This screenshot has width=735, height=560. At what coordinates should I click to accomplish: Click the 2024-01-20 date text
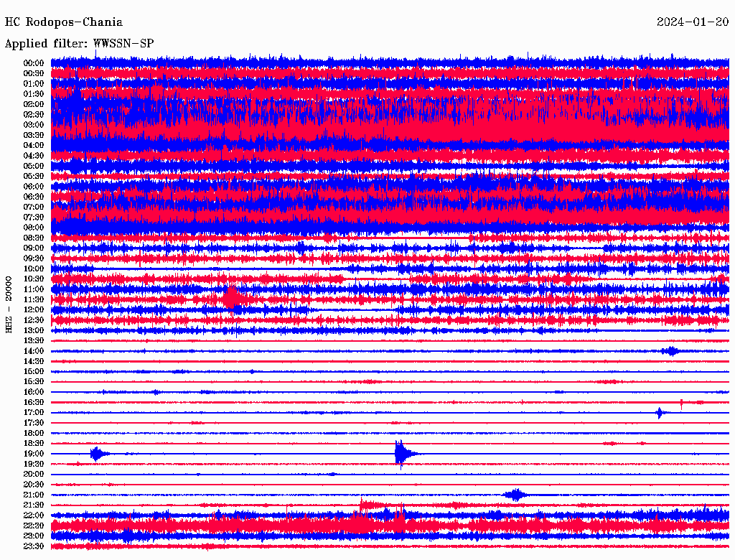click(693, 22)
